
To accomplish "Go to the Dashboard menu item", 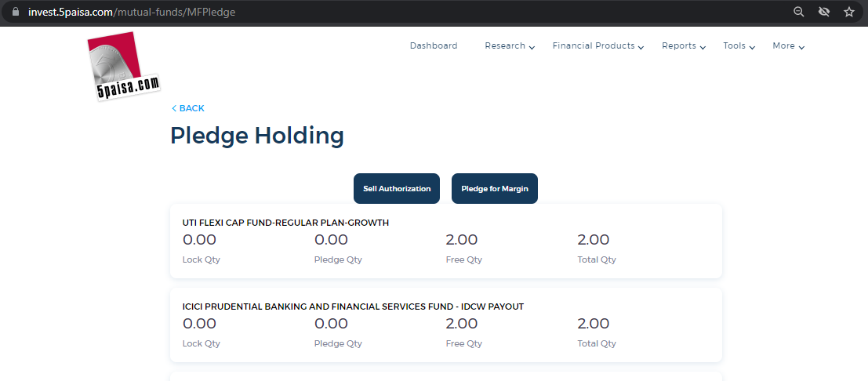I will (434, 46).
